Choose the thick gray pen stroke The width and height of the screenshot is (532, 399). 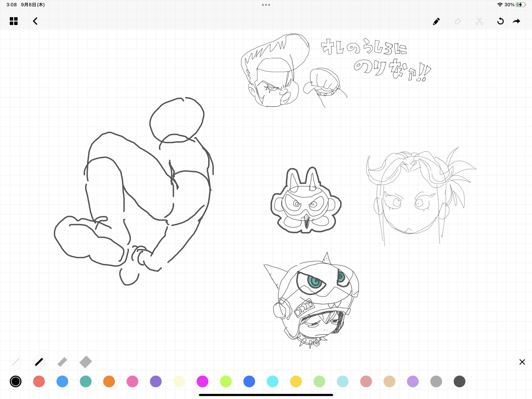coord(62,362)
